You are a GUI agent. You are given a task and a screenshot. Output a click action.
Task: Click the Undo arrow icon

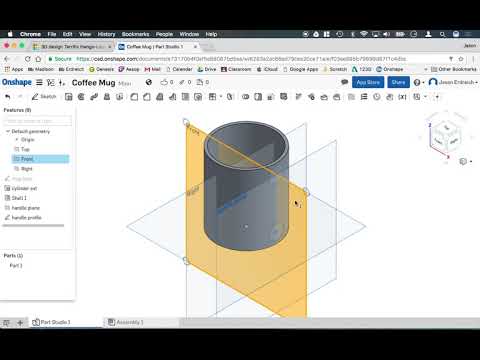pyautogui.click(x=8, y=97)
